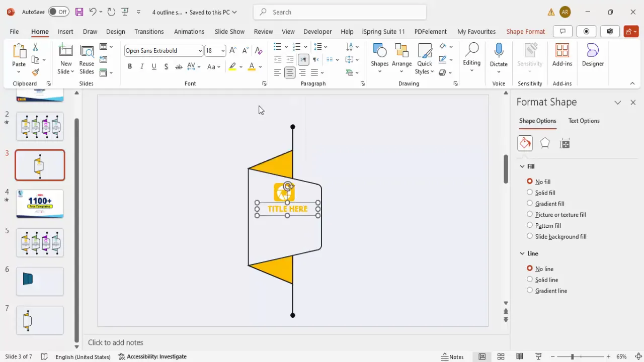This screenshot has width=644, height=362.
Task: Decrease font size with small A icon
Action: (x=245, y=50)
